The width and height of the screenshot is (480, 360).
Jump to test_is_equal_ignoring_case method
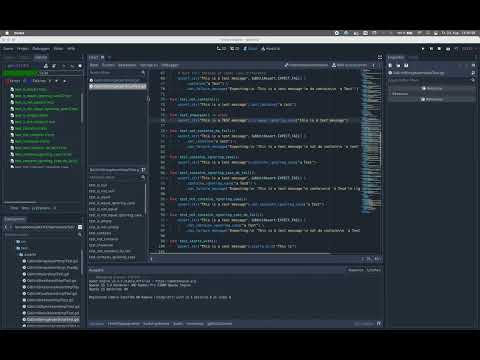[112, 203]
